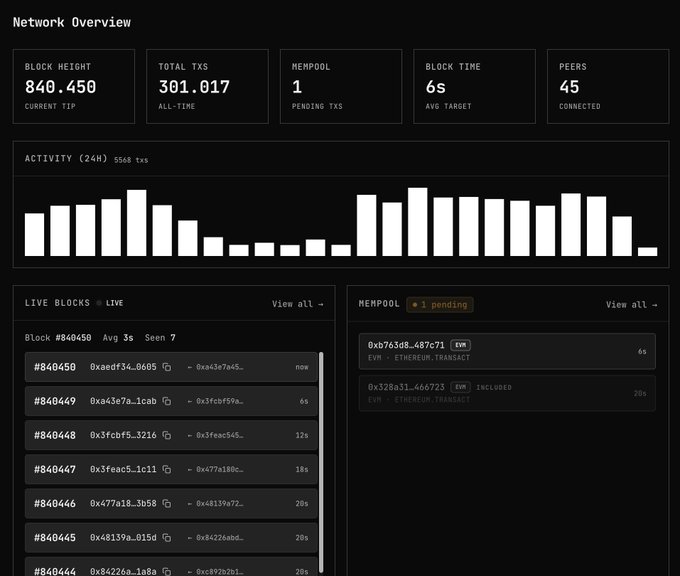The image size is (680, 576).
Task: Click hash 0x48139a…015d
Action: tap(123, 538)
